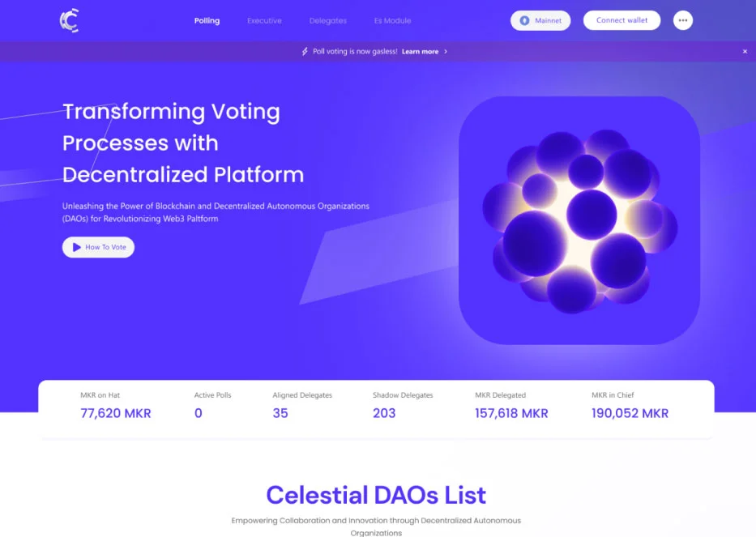Click the 3D spheres hero illustration
The width and height of the screenshot is (756, 537).
[579, 220]
